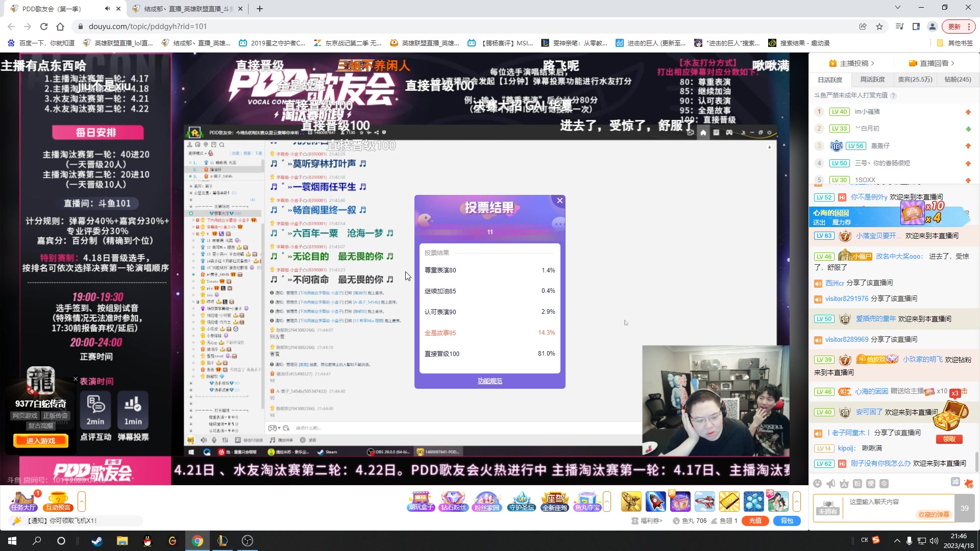This screenshot has width=980, height=551.
Task: Open the 滤 danmaku filter icon
Action: 955,482
